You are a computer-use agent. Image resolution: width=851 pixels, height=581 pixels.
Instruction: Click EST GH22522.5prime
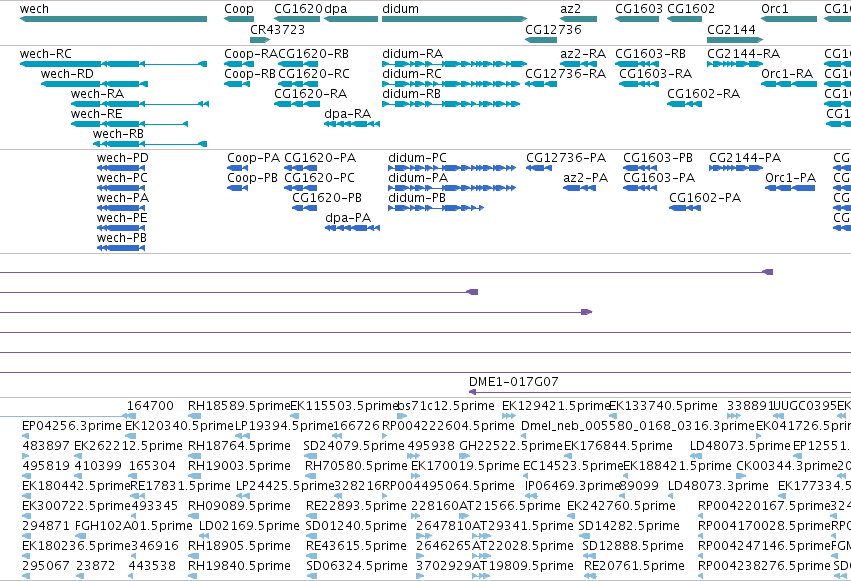pyautogui.click(x=511, y=446)
